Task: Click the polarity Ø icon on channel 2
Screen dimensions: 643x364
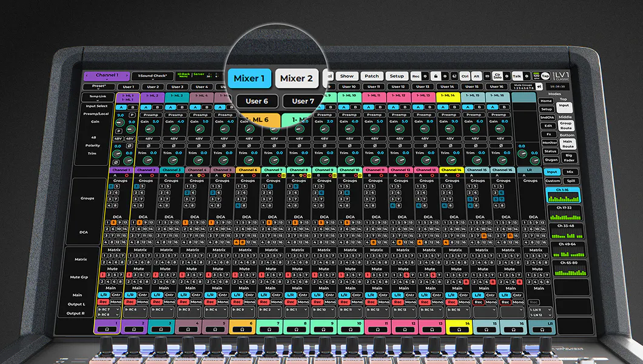Action: click(x=149, y=146)
